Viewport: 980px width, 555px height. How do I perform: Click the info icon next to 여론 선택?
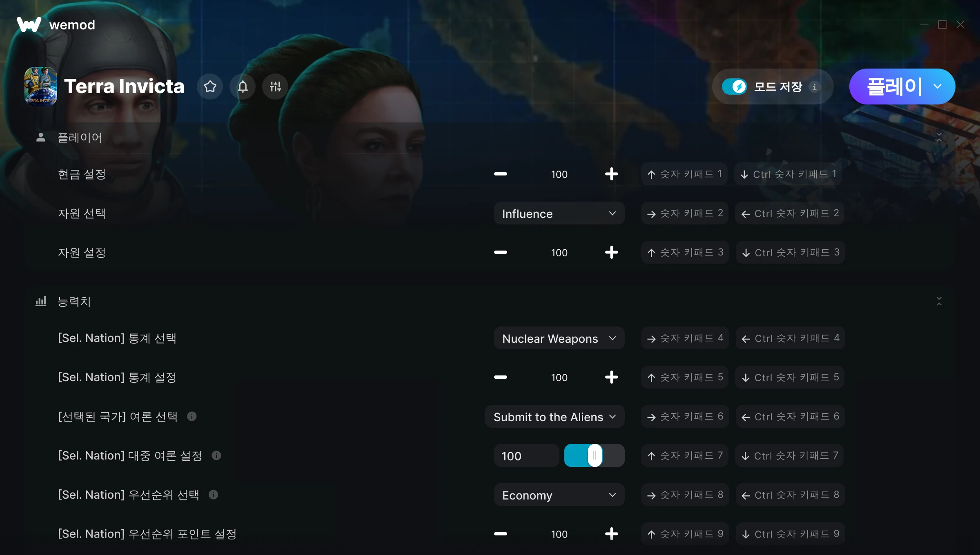[192, 416]
